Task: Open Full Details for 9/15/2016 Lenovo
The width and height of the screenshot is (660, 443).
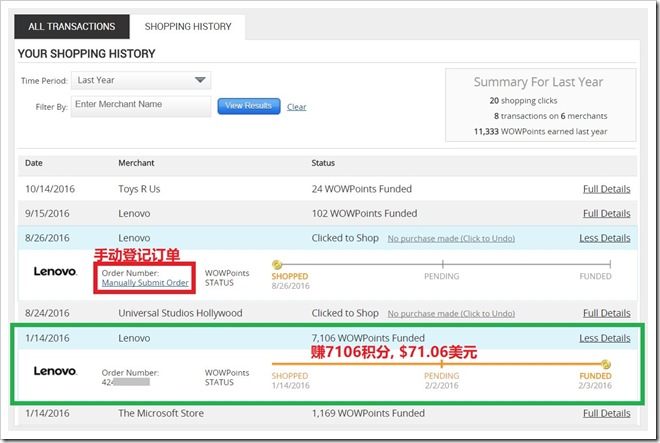Action: click(606, 213)
